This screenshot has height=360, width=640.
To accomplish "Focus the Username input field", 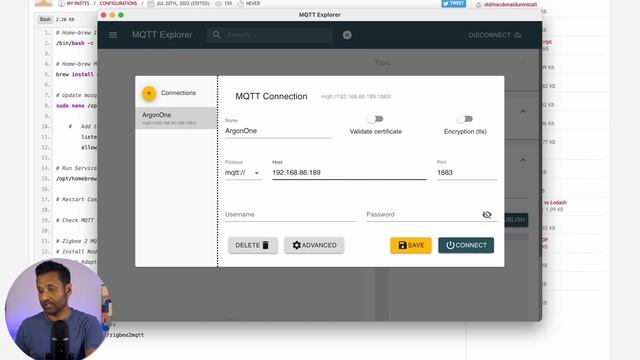I will point(290,215).
